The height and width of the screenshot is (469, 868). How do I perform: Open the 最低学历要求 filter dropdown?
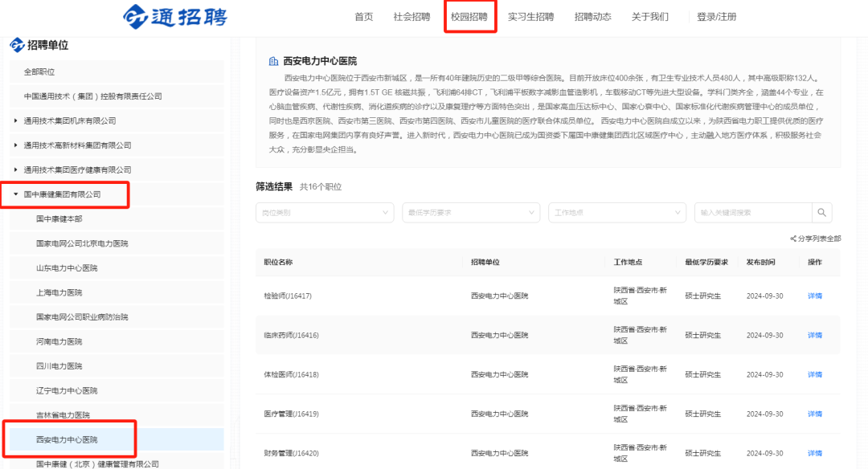click(471, 212)
